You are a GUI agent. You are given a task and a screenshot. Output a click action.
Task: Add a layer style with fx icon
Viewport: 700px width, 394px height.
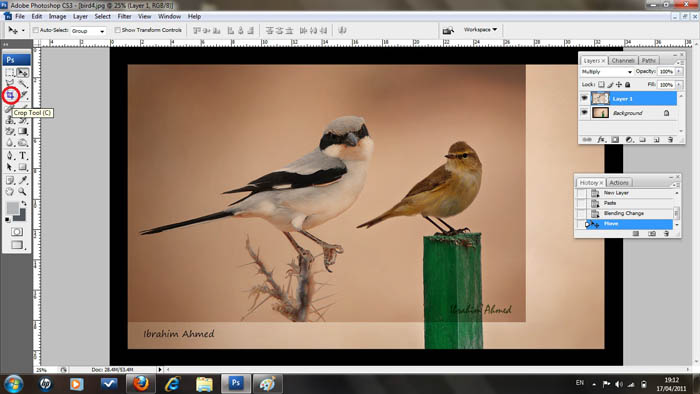click(x=601, y=140)
